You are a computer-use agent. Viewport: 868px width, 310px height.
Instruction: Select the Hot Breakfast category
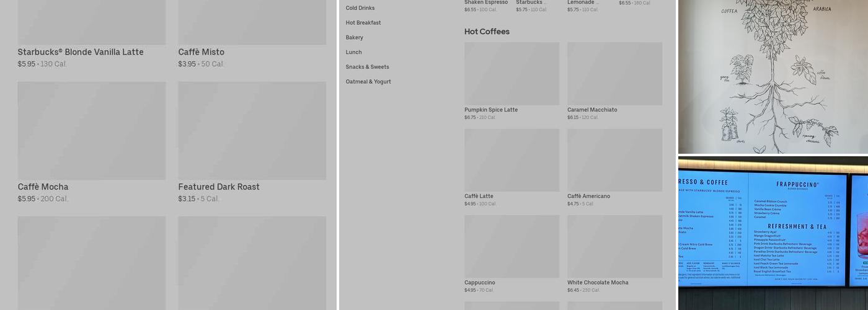[363, 23]
